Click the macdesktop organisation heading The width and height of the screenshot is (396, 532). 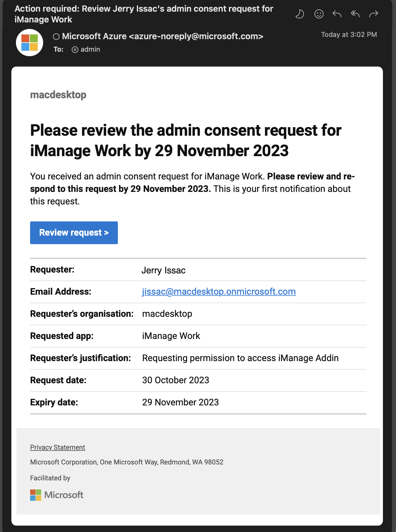pos(58,95)
